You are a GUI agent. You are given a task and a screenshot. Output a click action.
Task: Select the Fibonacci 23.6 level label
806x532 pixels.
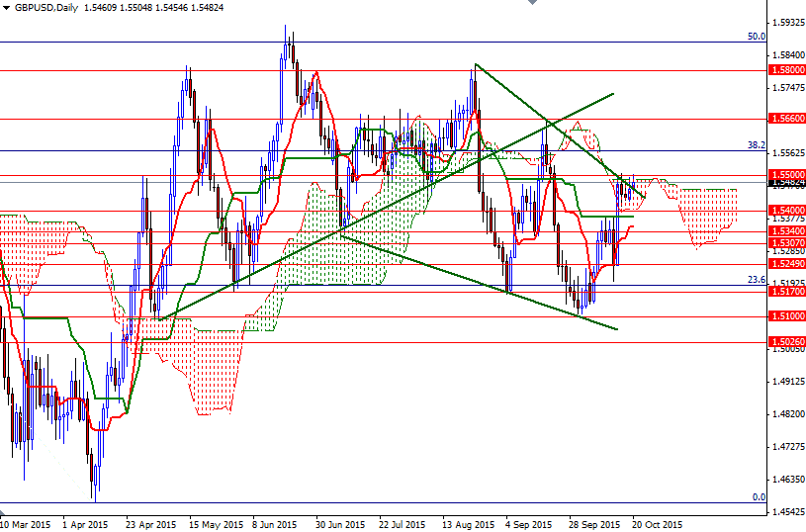(757, 280)
